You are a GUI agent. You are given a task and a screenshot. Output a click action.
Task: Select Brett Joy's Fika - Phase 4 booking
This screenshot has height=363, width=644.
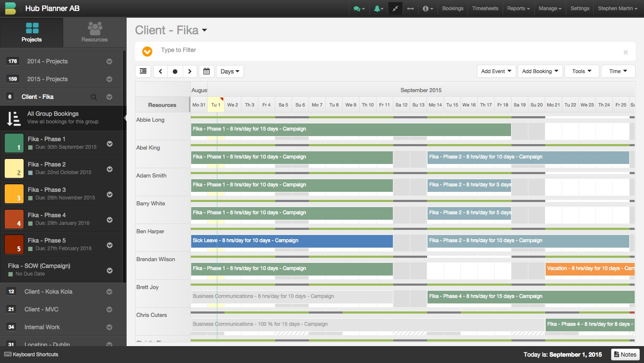(531, 296)
